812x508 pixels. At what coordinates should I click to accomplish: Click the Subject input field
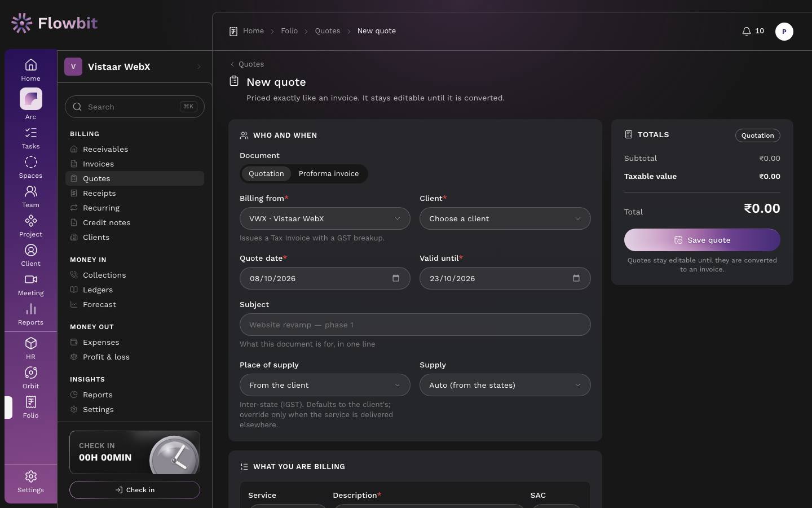415,325
